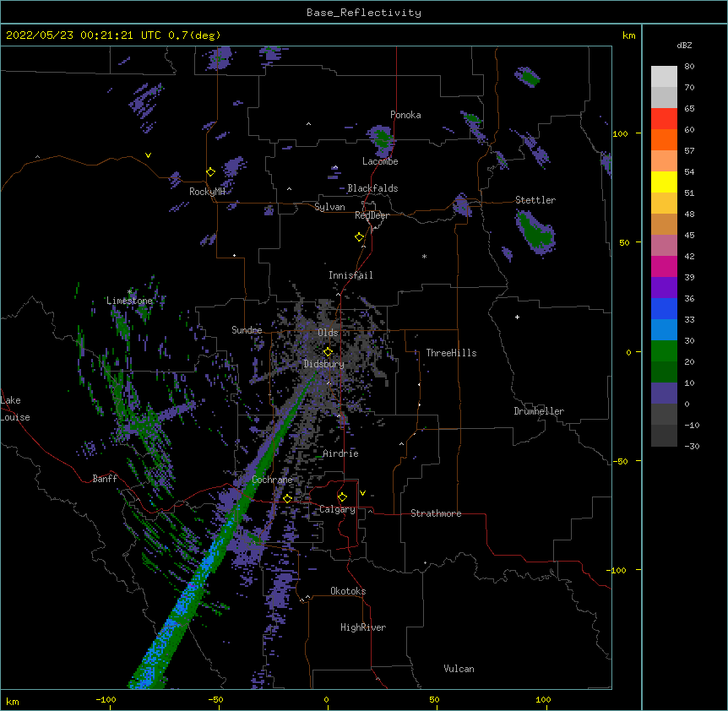Click the Drumheller label
728x711 pixels.
tap(539, 411)
